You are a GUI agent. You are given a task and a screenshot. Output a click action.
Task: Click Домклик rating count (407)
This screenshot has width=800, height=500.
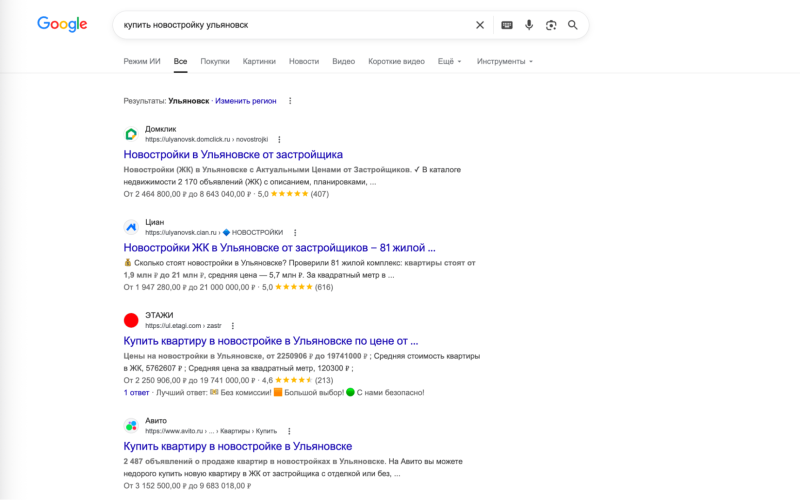pos(320,194)
